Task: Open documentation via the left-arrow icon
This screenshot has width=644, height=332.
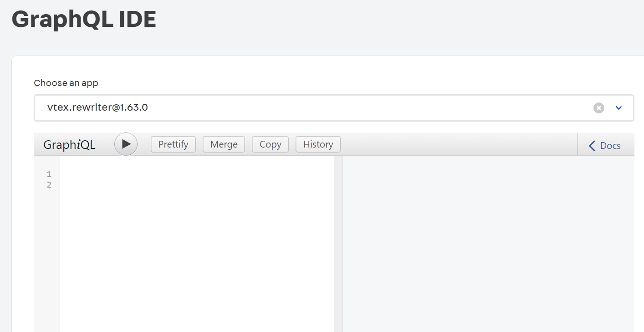Action: coord(591,145)
